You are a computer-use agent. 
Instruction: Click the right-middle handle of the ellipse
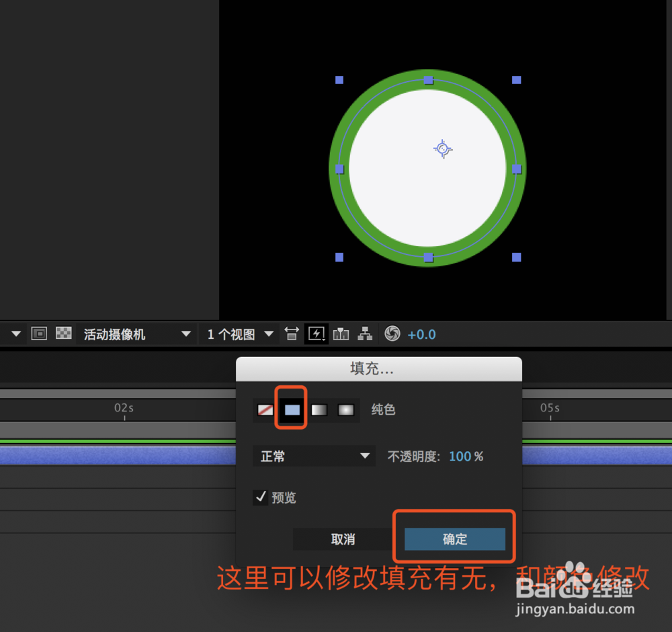517,169
